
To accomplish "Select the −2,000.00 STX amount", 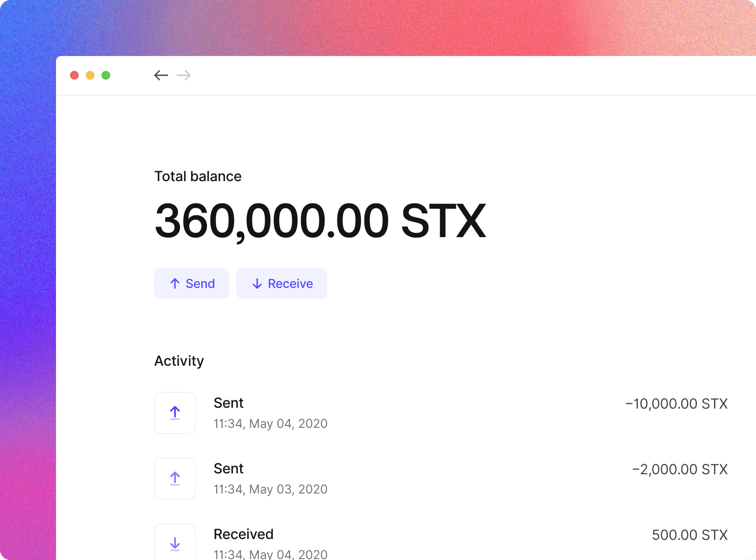I will coord(680,469).
